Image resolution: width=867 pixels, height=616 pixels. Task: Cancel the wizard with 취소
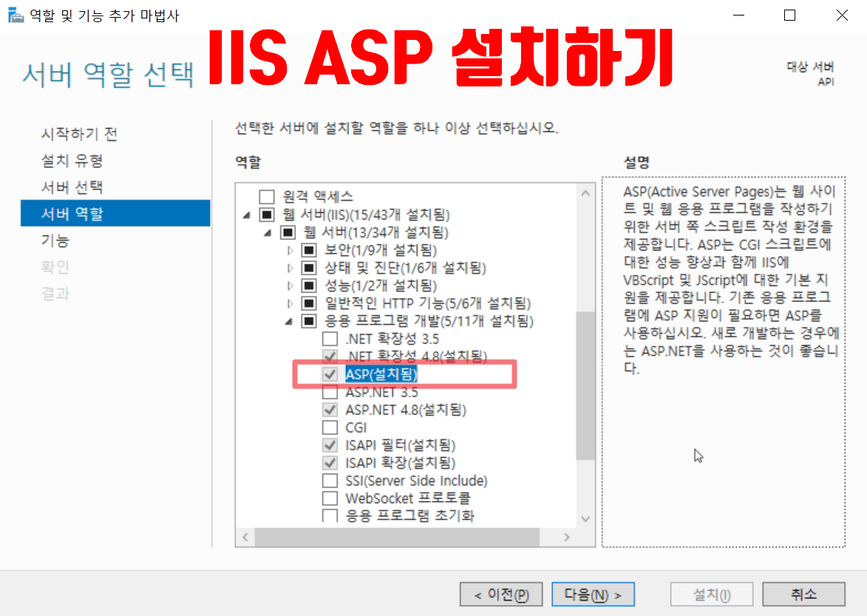coord(803,594)
